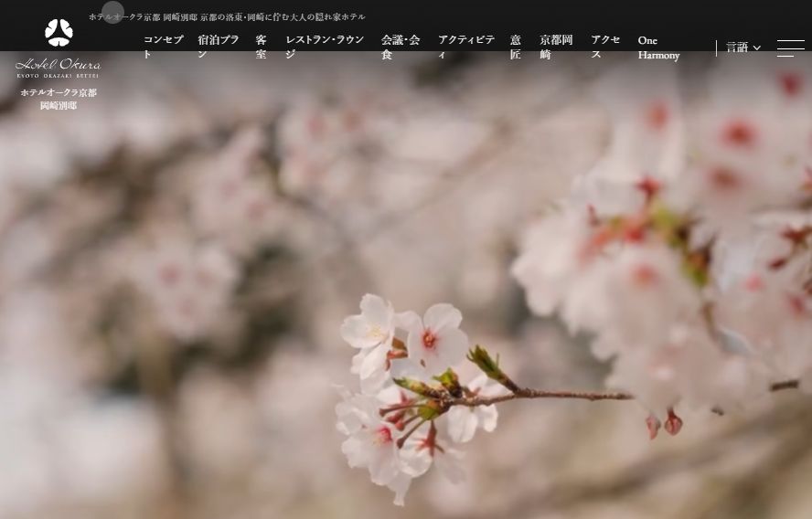Viewport: 812px width, 519px height.
Task: Click ホテルオークラ京都 岡崎別邸 text below the logo
Action: click(59, 99)
